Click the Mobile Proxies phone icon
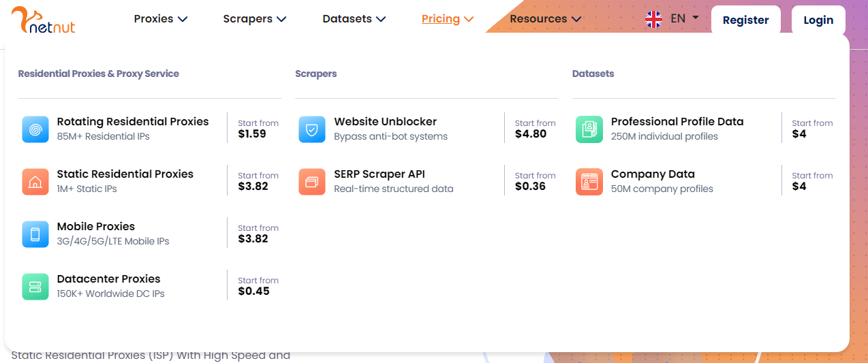The height and width of the screenshot is (363, 868). point(35,234)
